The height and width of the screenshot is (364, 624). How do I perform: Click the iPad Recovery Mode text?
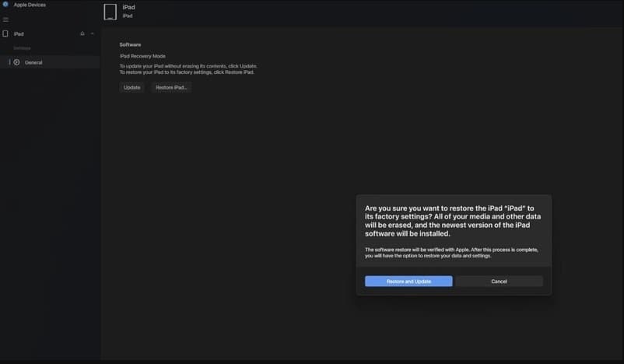click(142, 56)
